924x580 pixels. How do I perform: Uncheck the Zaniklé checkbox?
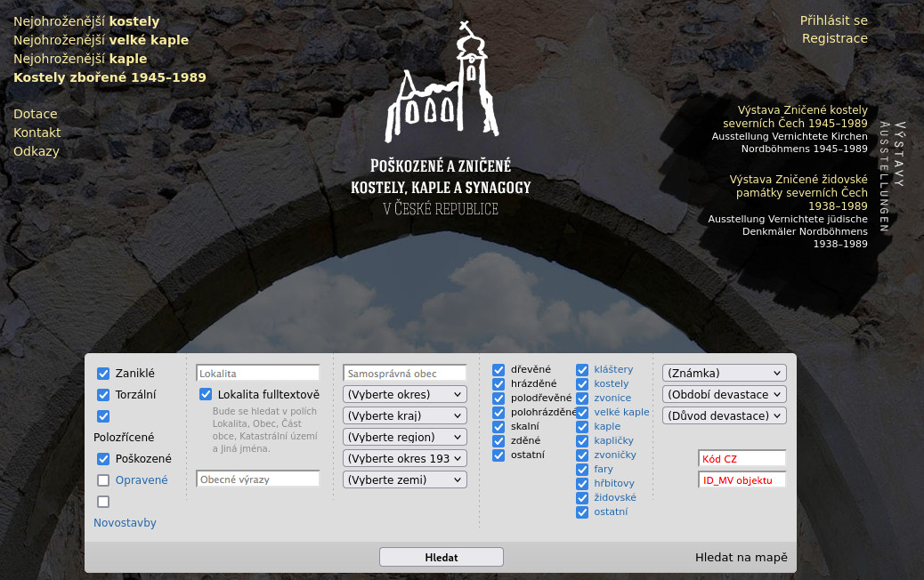[103, 374]
